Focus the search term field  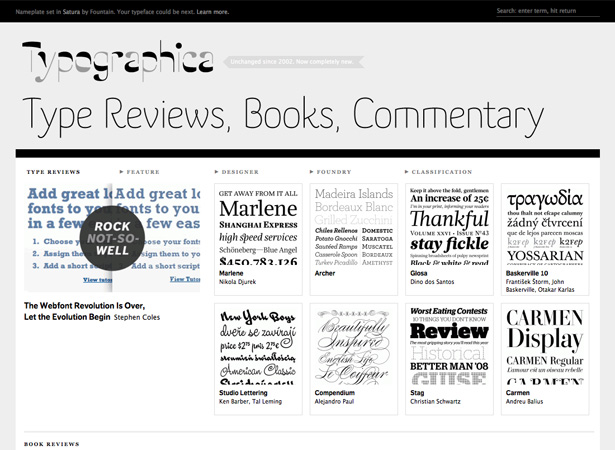[548, 11]
